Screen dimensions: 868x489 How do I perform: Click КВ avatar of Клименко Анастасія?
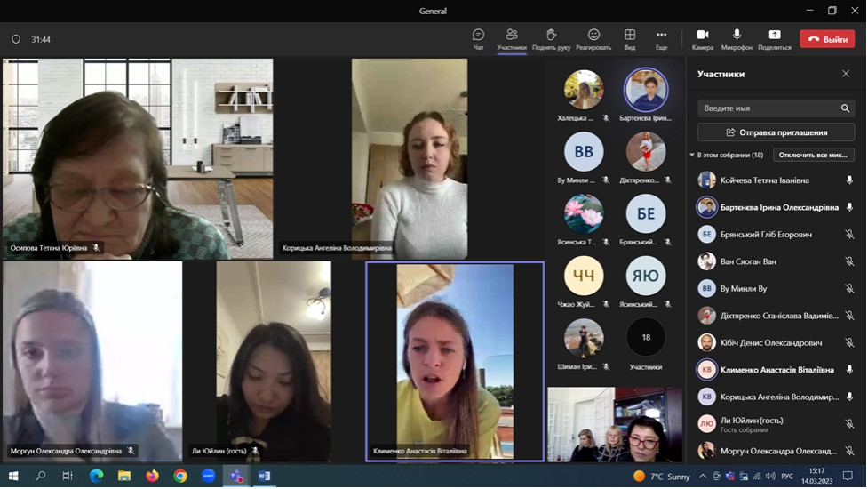(706, 369)
